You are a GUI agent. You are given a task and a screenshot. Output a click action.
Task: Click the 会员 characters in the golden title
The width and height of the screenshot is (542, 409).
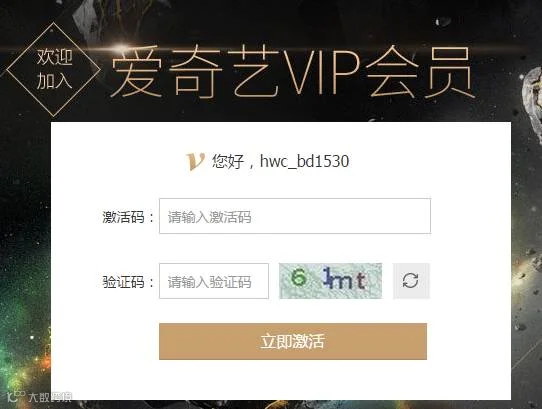419,72
